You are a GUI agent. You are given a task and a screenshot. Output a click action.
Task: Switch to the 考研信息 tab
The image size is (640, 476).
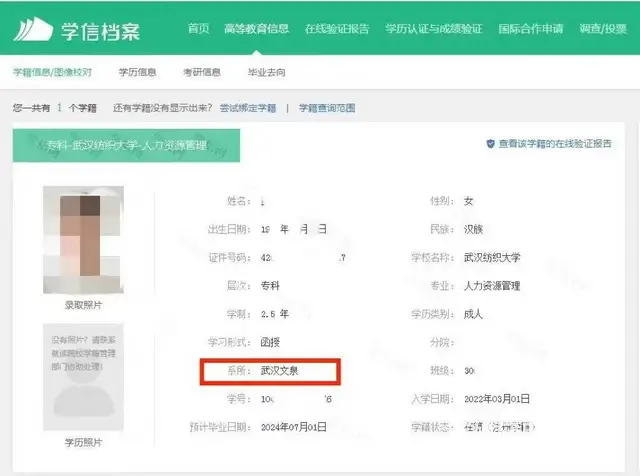(202, 72)
